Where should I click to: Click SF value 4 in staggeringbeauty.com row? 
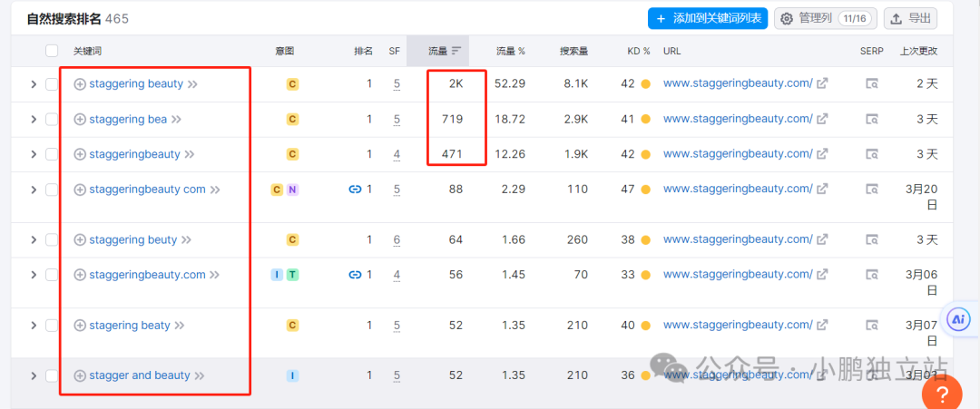[397, 274]
